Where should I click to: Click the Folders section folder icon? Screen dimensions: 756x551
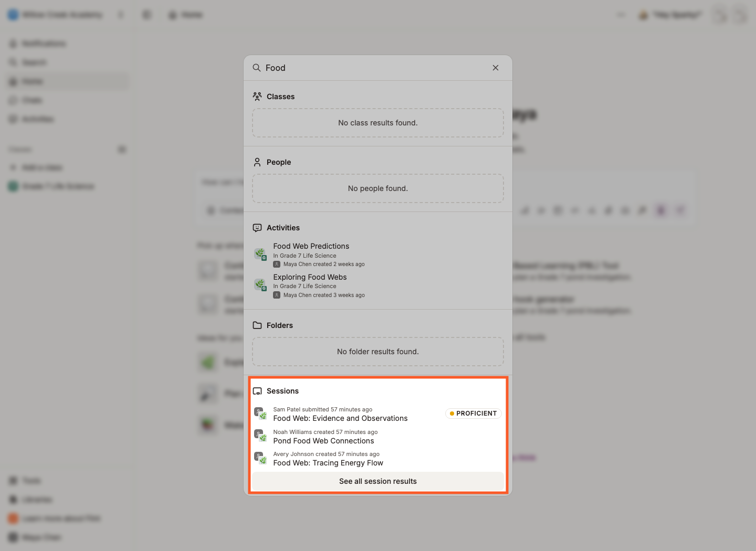pos(257,325)
